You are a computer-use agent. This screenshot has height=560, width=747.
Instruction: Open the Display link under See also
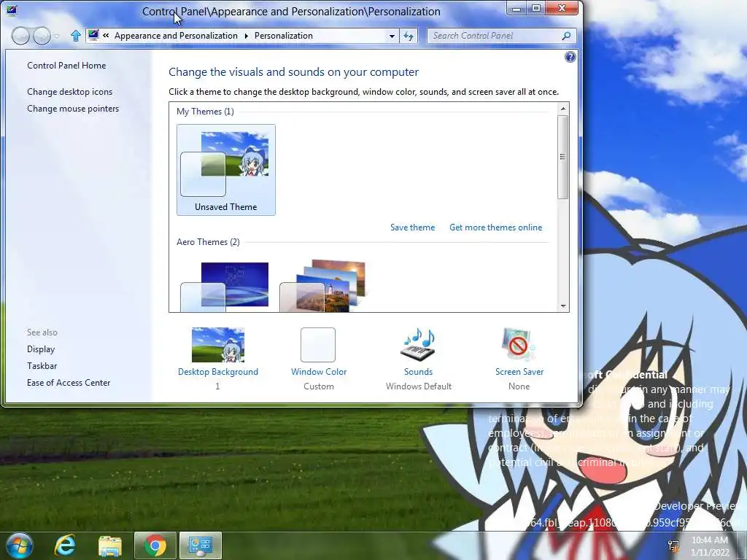41,349
